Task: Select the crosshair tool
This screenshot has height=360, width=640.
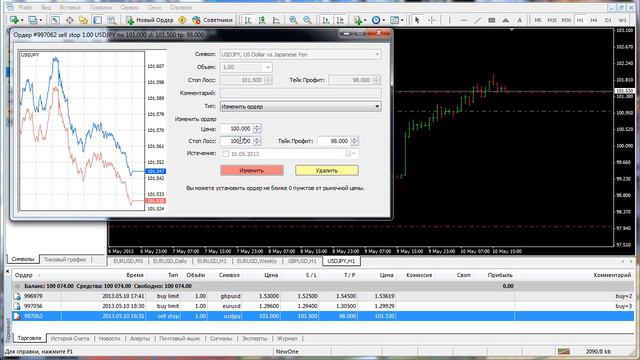Action: pos(432,20)
